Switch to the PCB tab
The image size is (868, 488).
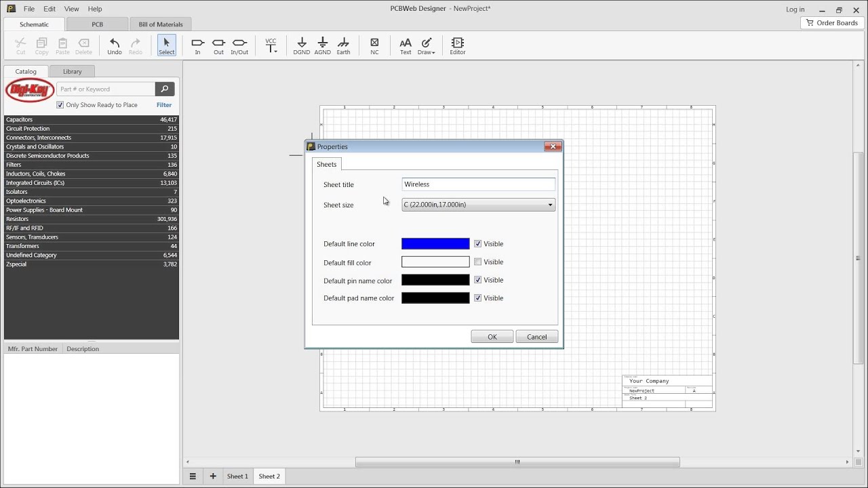point(98,24)
